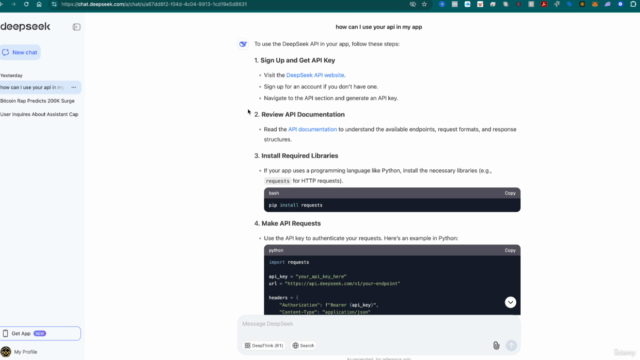Open the orange browser extension icon
Screen dimensions: 640x360
tap(595, 4)
